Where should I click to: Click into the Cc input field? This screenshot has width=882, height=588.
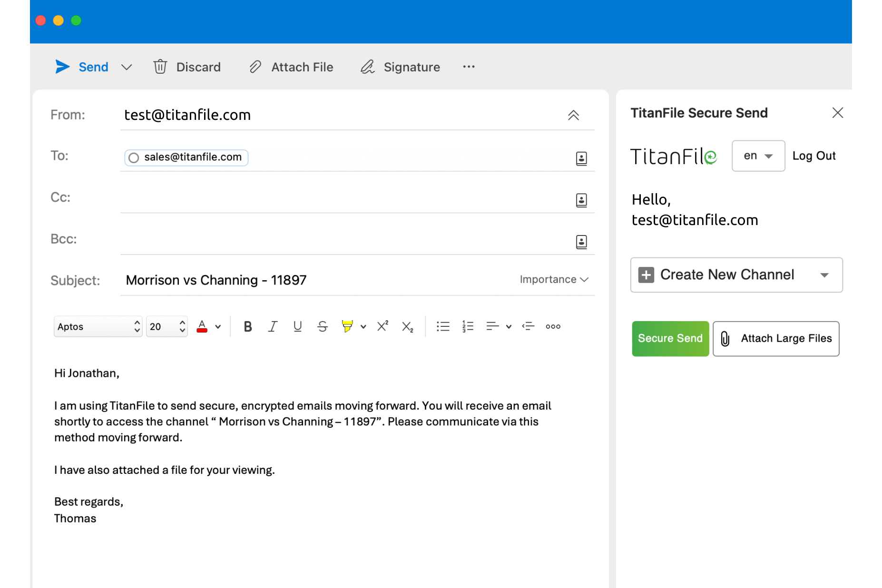[x=347, y=198]
